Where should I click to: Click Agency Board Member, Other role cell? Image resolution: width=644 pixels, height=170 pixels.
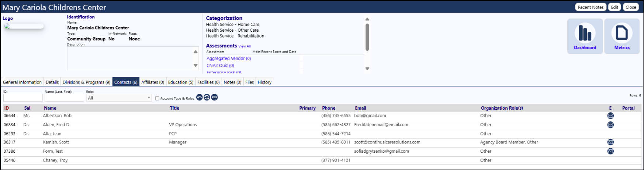(x=509, y=142)
